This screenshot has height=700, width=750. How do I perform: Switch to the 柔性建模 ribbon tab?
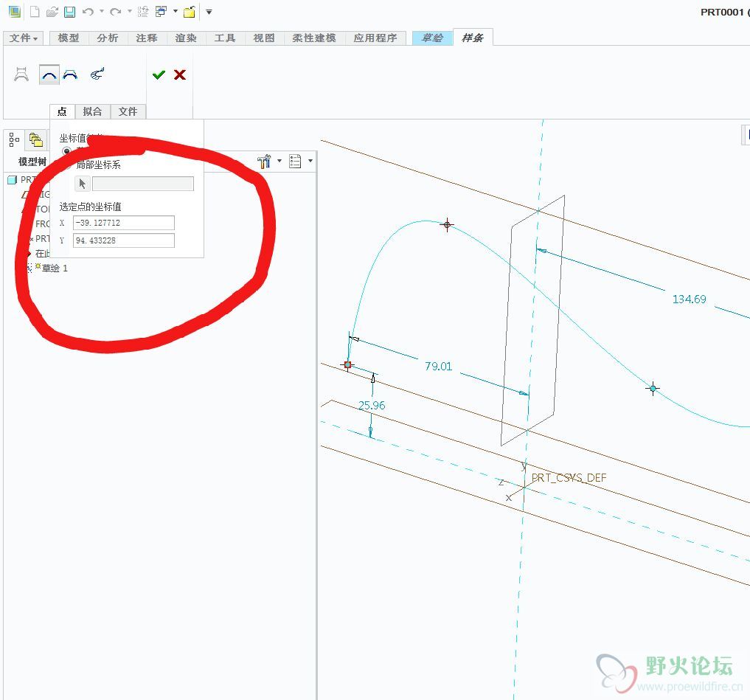(314, 38)
